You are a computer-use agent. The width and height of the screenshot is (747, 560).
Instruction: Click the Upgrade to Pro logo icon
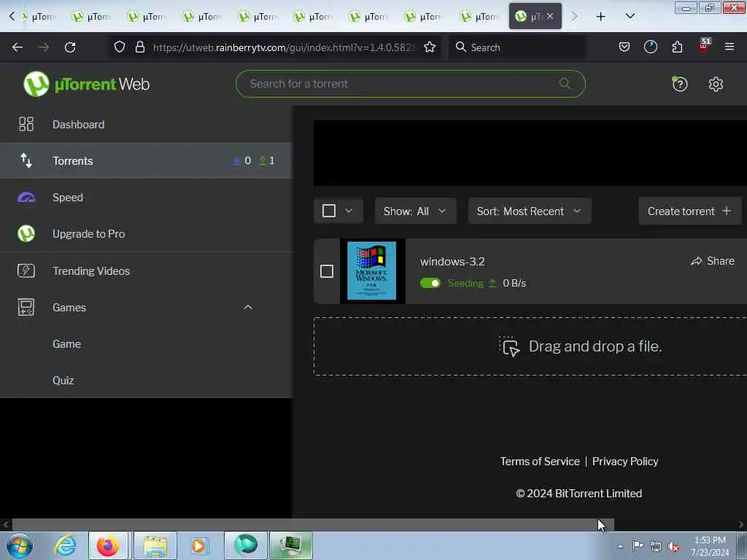pyautogui.click(x=26, y=234)
